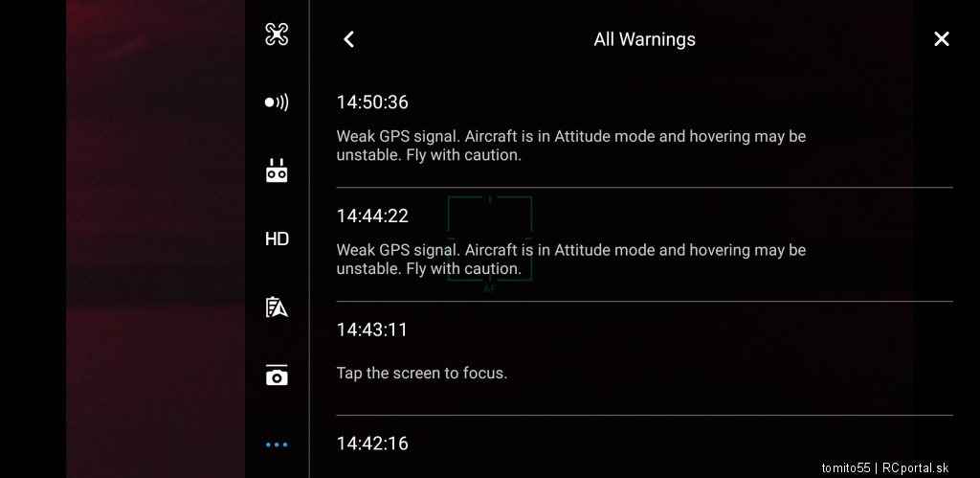The image size is (980, 478).
Task: Open HD image transmission settings
Action: coord(277,239)
